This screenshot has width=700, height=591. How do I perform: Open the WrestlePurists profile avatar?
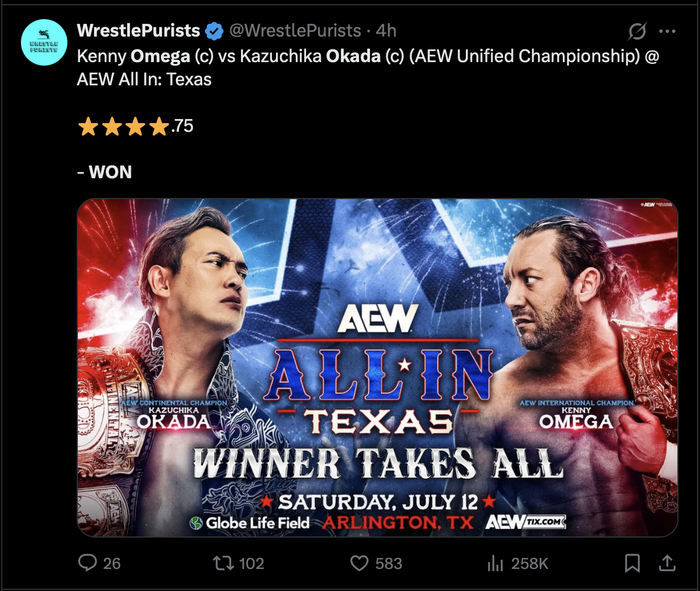(44, 42)
